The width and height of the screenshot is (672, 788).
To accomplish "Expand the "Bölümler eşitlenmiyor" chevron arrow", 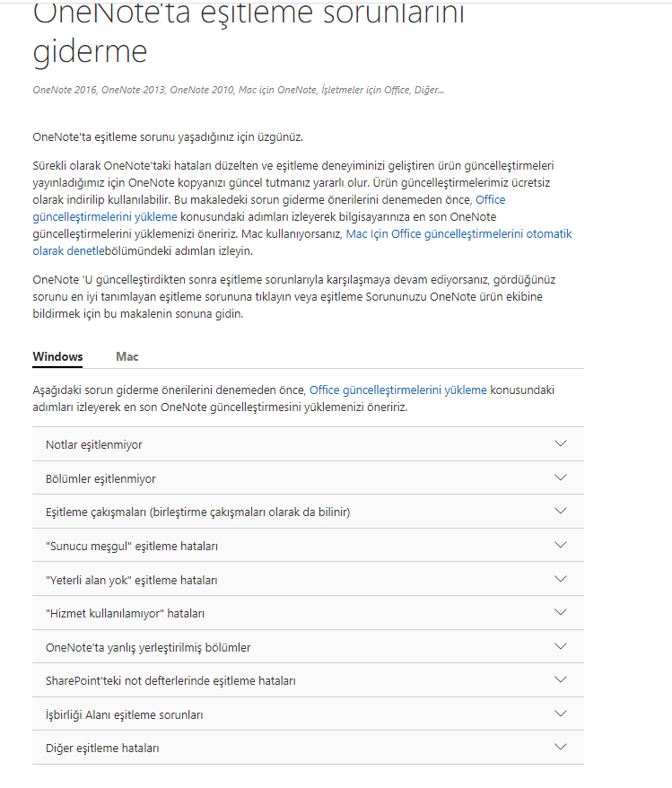I will (x=561, y=477).
